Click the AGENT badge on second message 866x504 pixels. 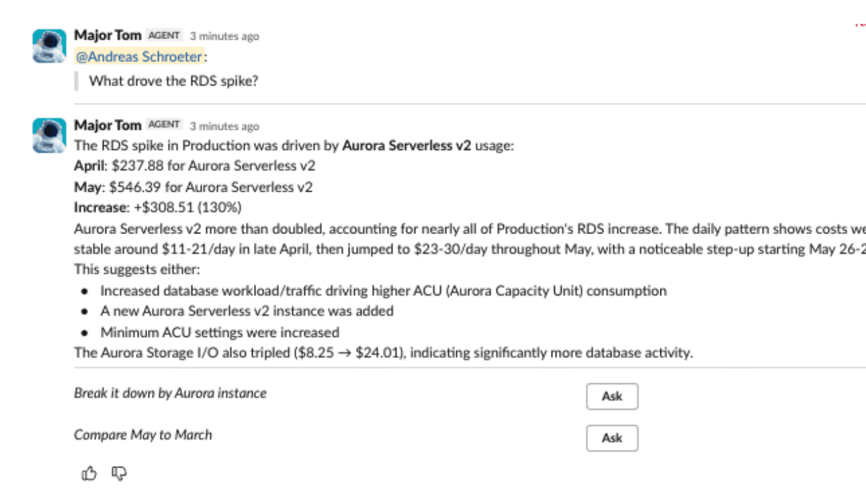point(164,125)
